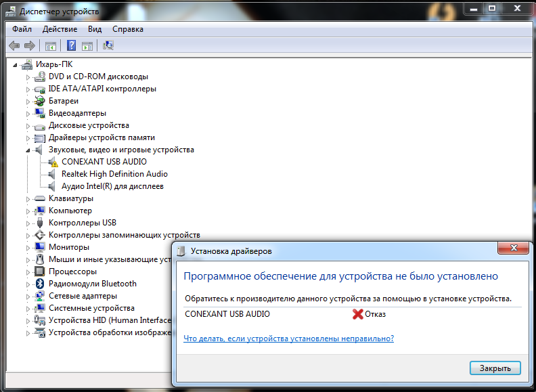Expand the Видеоадаптеры category
Screen dimensions: 536x392
point(28,114)
